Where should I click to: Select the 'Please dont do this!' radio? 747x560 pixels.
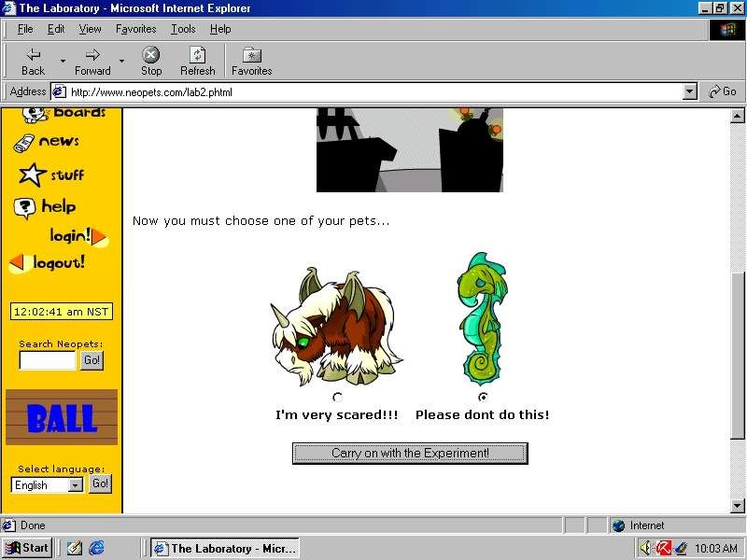pos(483,397)
